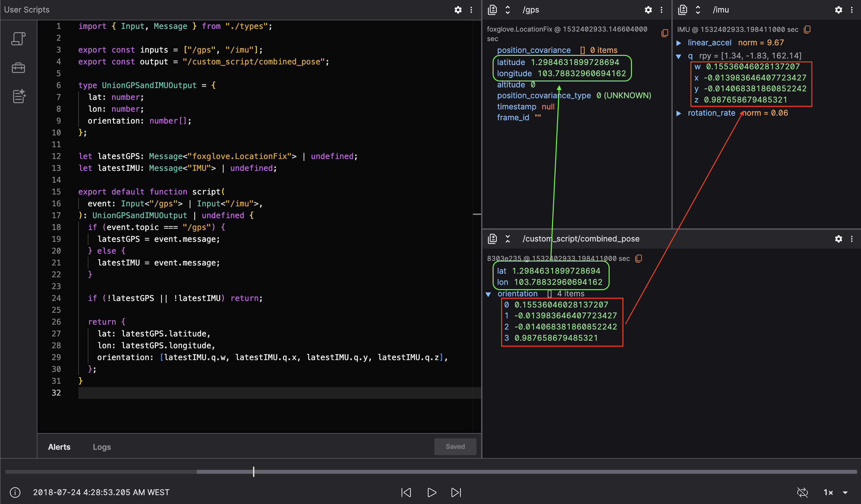Image resolution: width=861 pixels, height=504 pixels.
Task: Start playback with the play button
Action: 432,493
